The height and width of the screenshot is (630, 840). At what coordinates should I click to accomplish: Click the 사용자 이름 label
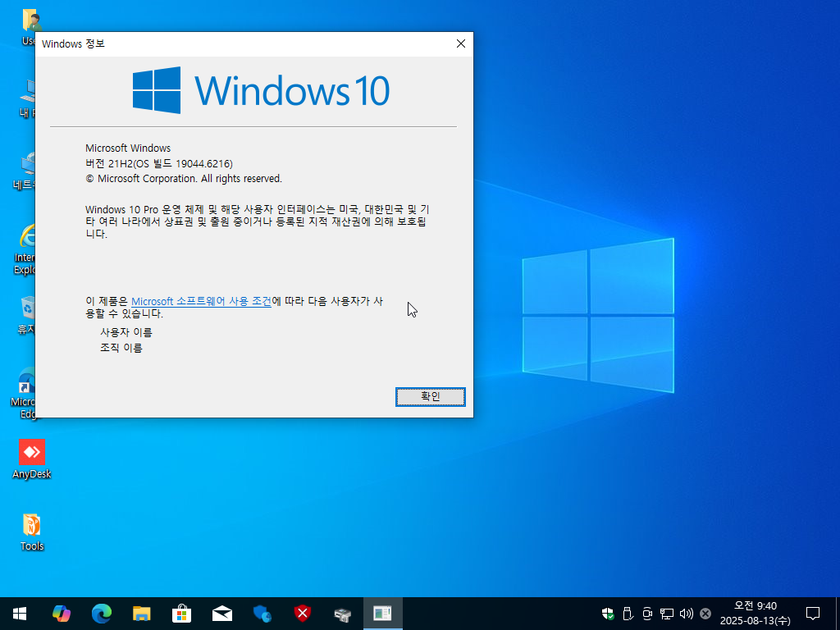[126, 333]
